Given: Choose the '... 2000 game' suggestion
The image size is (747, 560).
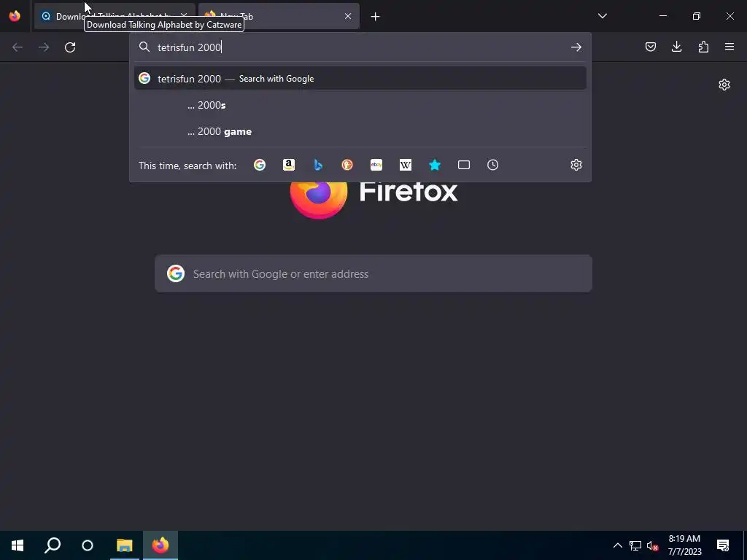Looking at the screenshot, I should tap(360, 131).
